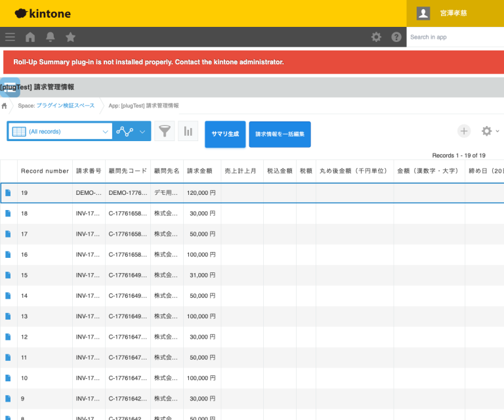This screenshot has width=504, height=420.
Task: Open the app settings gear dropdown
Action: pos(490,131)
